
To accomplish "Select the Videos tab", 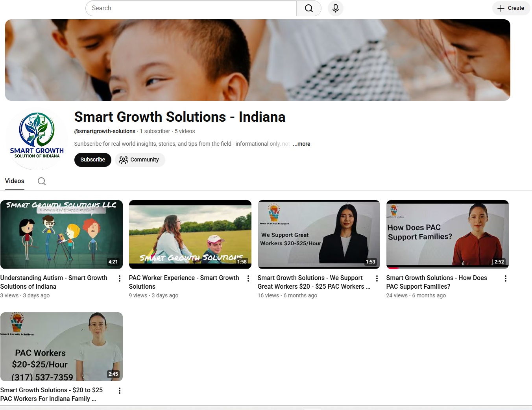I will pos(15,181).
